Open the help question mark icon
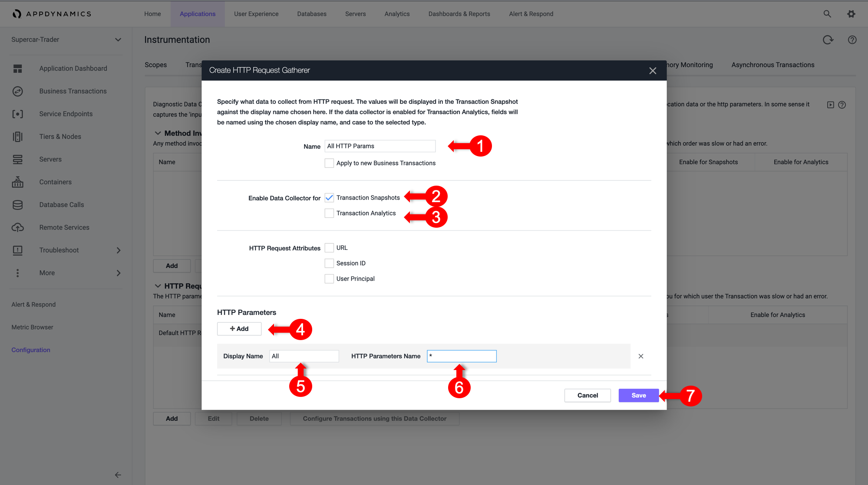The image size is (868, 485). click(x=852, y=40)
